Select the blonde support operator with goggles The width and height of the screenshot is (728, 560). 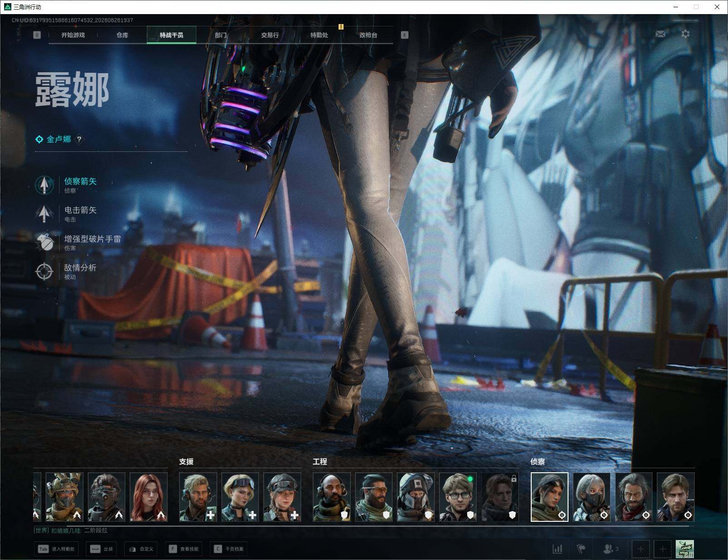pyautogui.click(x=240, y=497)
